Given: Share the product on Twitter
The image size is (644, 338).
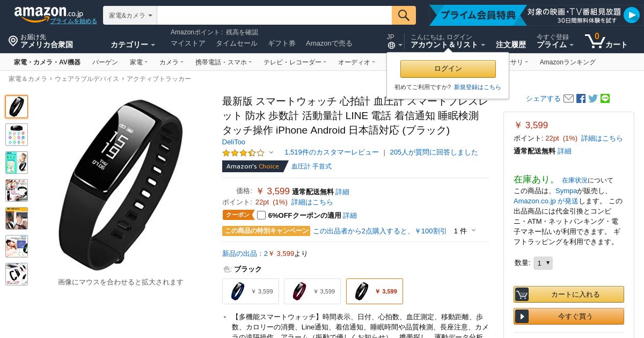Looking at the screenshot, I should (593, 99).
